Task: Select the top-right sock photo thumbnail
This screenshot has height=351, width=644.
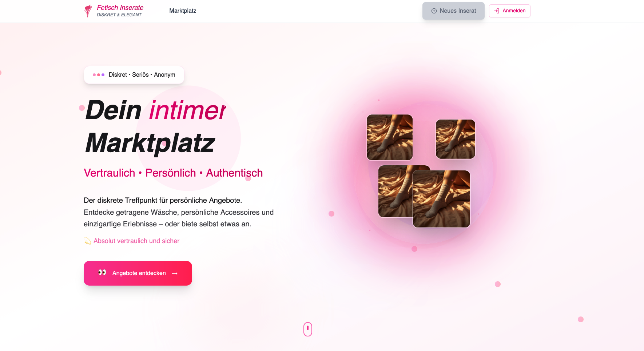Action: coord(456,139)
